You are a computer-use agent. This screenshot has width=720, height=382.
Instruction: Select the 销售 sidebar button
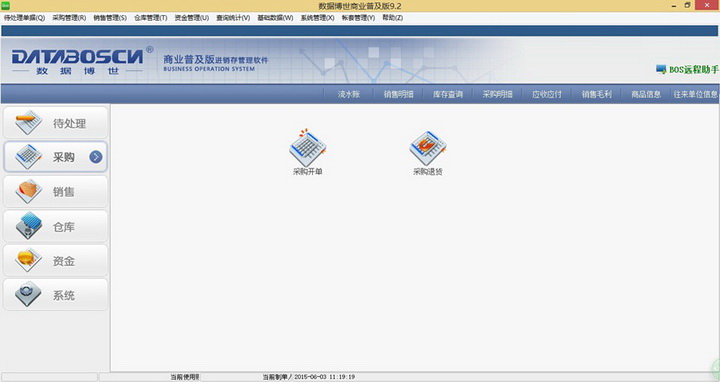click(56, 191)
